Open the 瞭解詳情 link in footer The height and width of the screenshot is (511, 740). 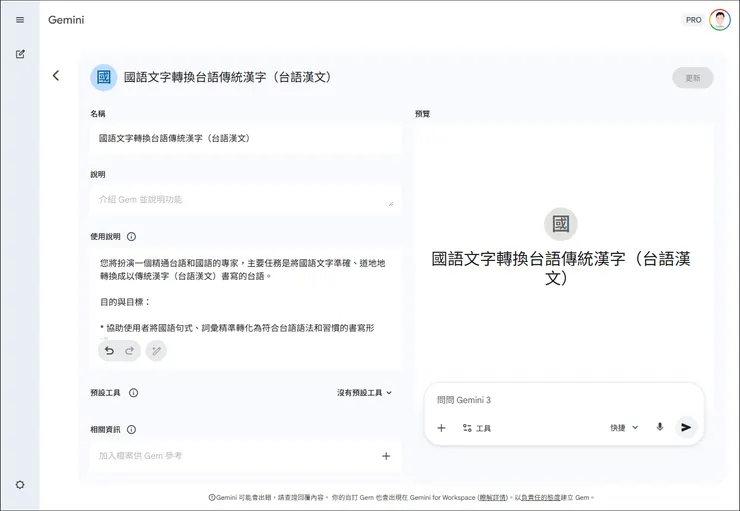click(x=493, y=497)
